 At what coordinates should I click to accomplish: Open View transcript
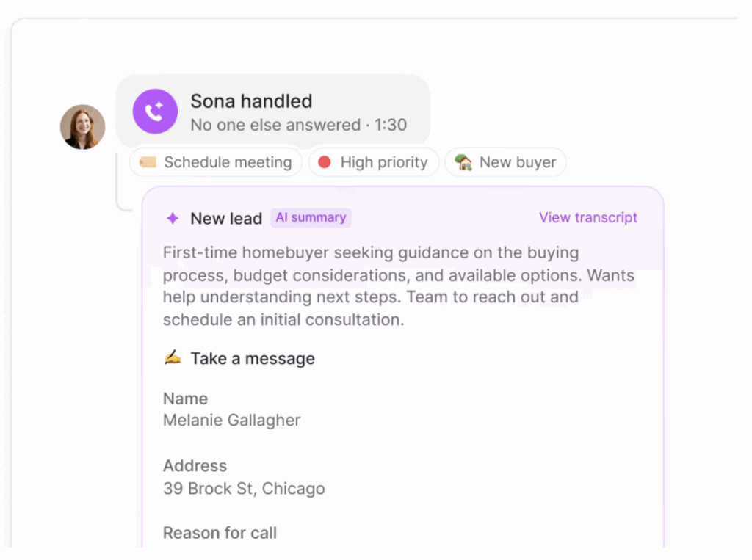pyautogui.click(x=588, y=217)
